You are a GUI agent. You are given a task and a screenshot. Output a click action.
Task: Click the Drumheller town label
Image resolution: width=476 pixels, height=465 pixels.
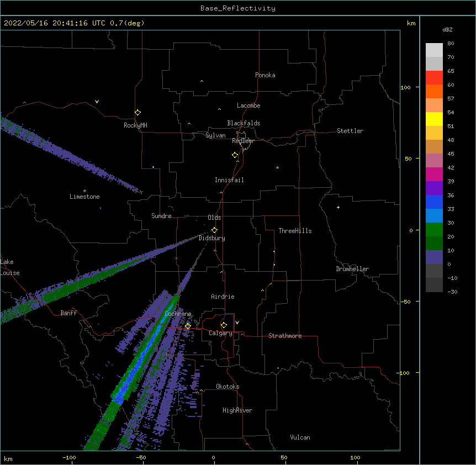pyautogui.click(x=352, y=269)
